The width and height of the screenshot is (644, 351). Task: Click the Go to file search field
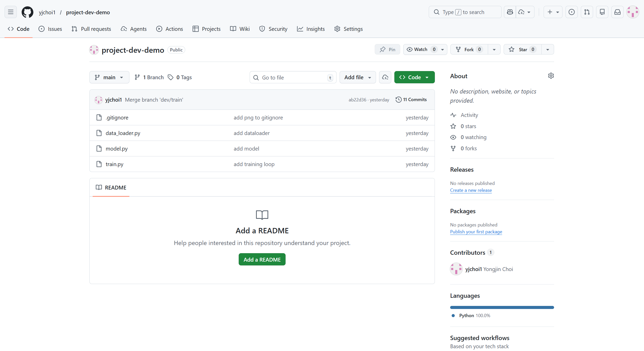[x=292, y=77]
